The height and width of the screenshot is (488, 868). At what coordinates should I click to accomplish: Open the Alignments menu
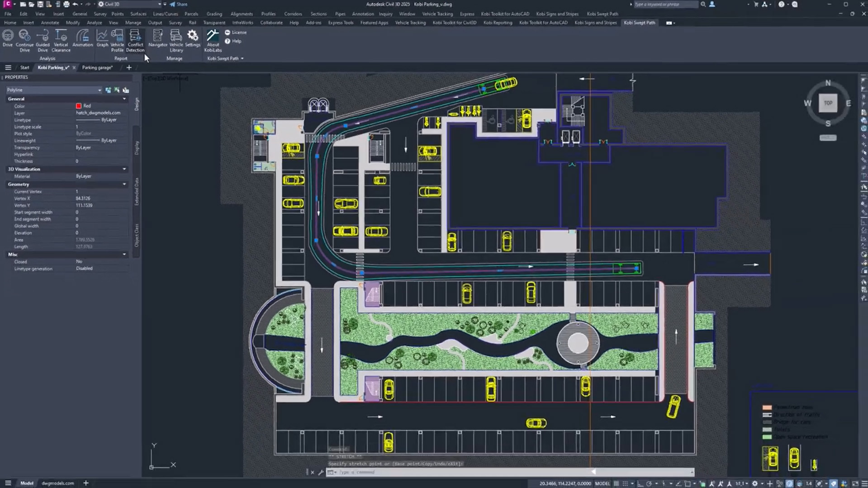coord(241,14)
